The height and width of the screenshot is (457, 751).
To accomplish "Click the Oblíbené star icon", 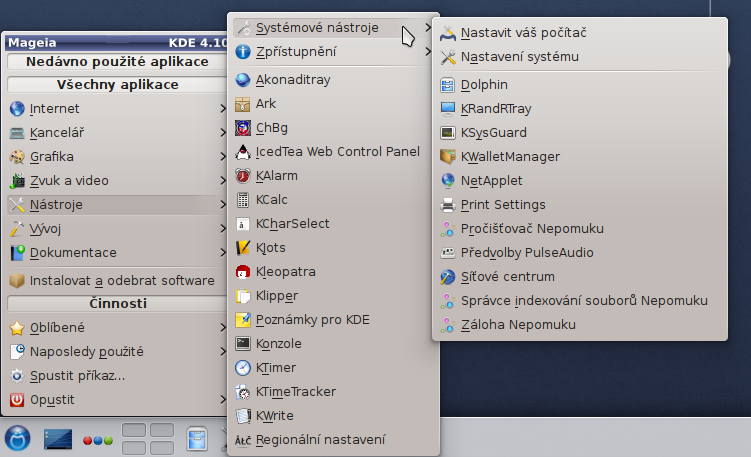I will pos(17,328).
